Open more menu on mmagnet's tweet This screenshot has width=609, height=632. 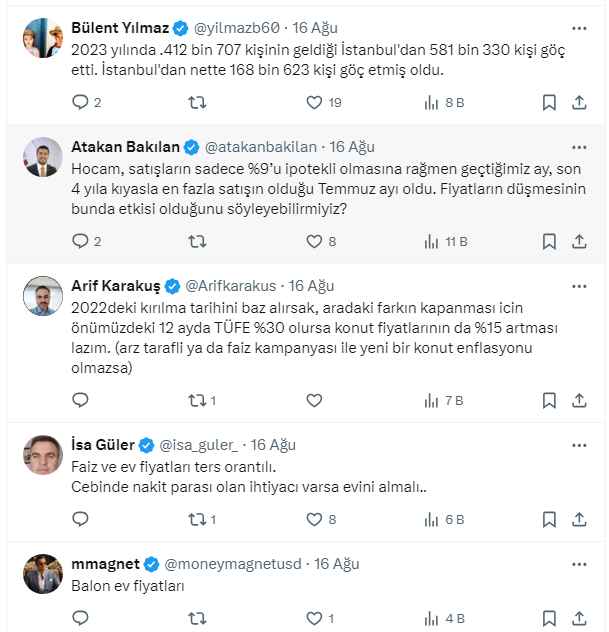pyautogui.click(x=577, y=563)
